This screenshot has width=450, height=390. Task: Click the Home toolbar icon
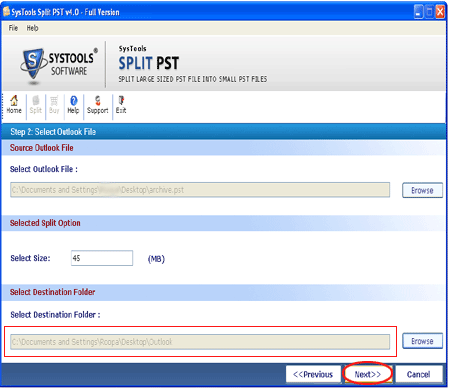tap(14, 105)
